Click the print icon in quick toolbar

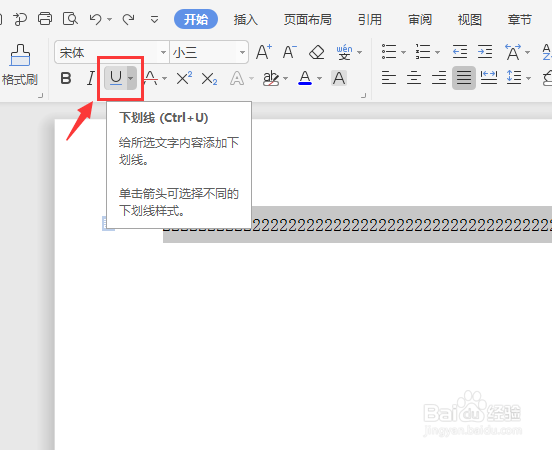45,19
